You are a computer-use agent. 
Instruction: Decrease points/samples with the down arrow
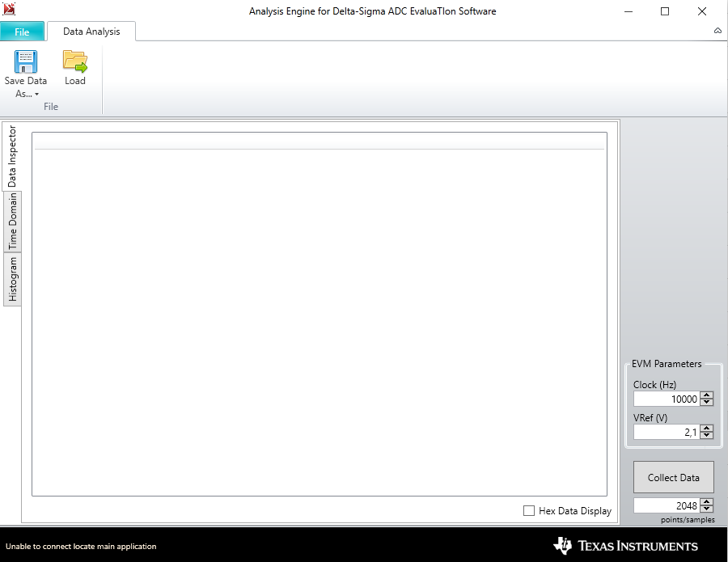(707, 509)
